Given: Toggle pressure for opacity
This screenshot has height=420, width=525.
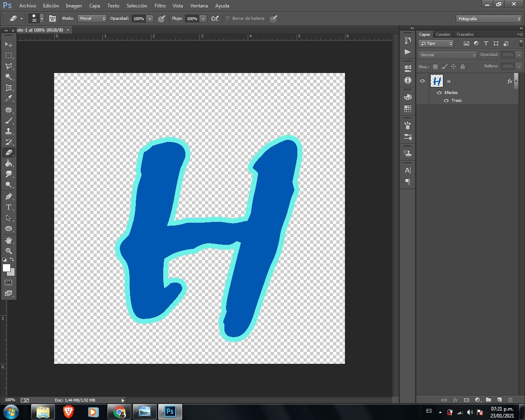Looking at the screenshot, I should click(162, 18).
